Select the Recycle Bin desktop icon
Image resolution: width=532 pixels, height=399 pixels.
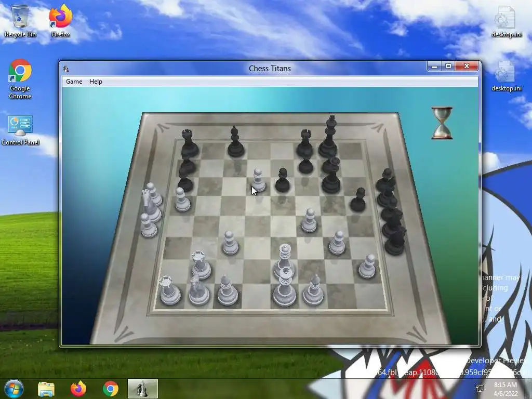coord(20,21)
